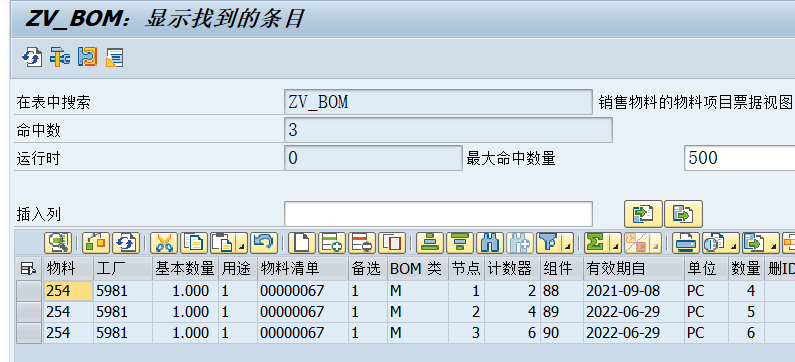
Task: Click the refresh document icon in top toolbar
Action: point(31,57)
